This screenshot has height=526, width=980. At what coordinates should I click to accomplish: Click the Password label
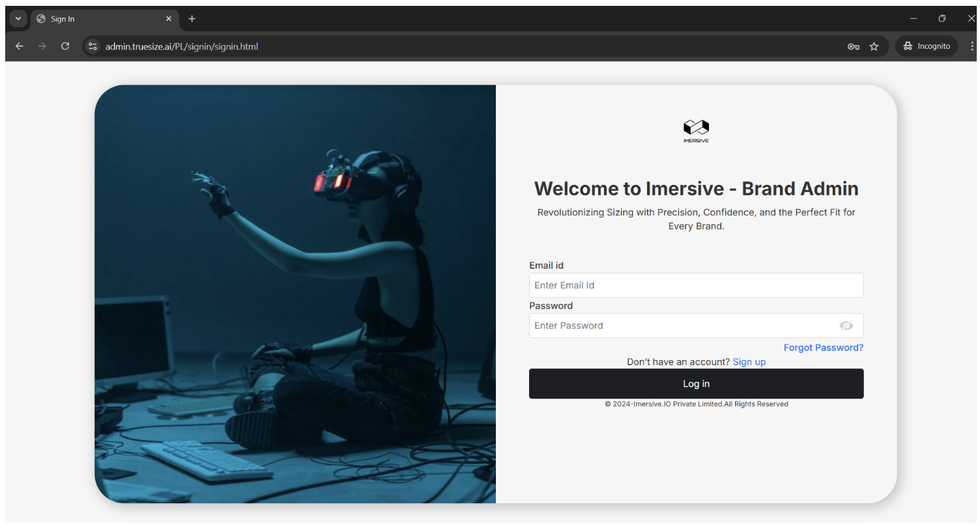point(551,306)
